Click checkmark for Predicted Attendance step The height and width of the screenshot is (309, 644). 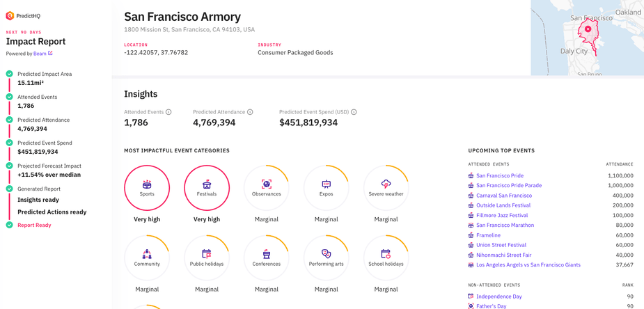[x=9, y=120]
